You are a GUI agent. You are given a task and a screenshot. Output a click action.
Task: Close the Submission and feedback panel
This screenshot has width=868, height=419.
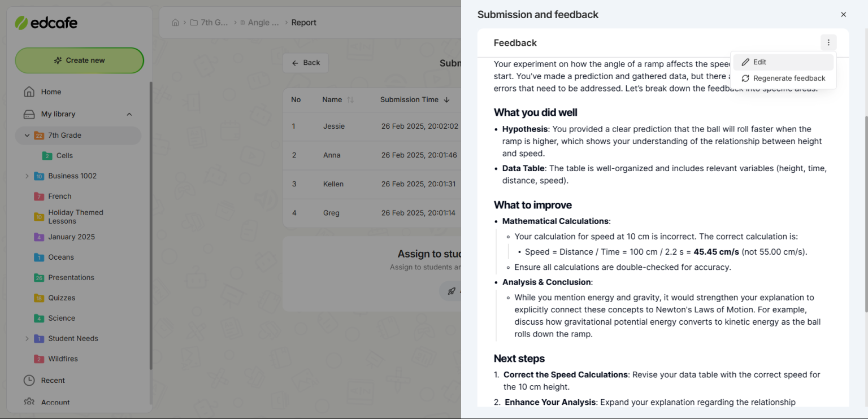[843, 14]
